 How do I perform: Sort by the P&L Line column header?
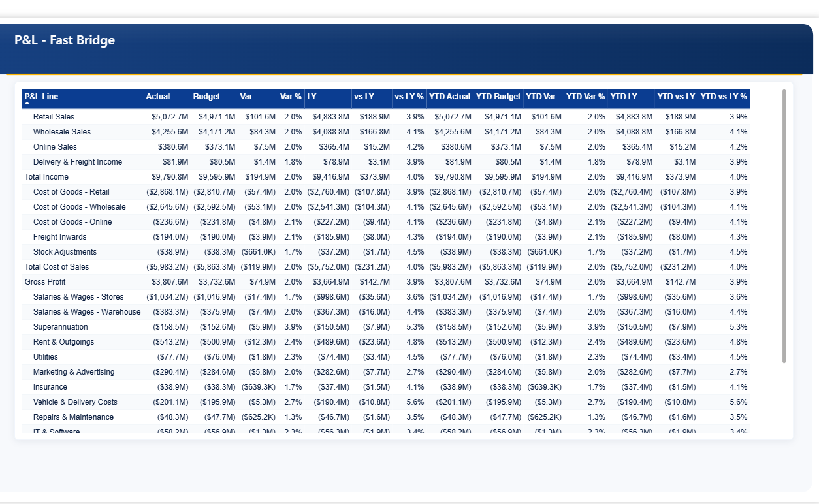point(83,99)
